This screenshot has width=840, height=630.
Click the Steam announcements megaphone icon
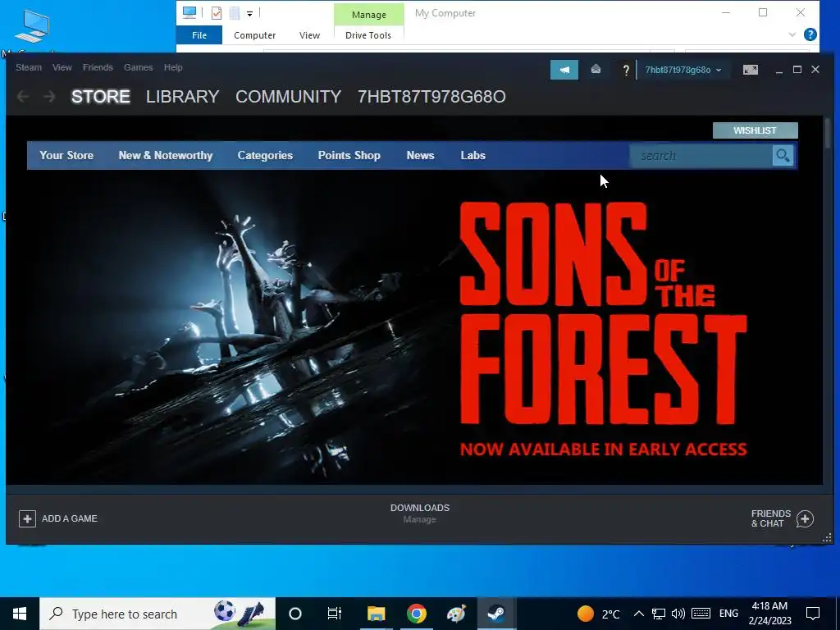click(564, 70)
